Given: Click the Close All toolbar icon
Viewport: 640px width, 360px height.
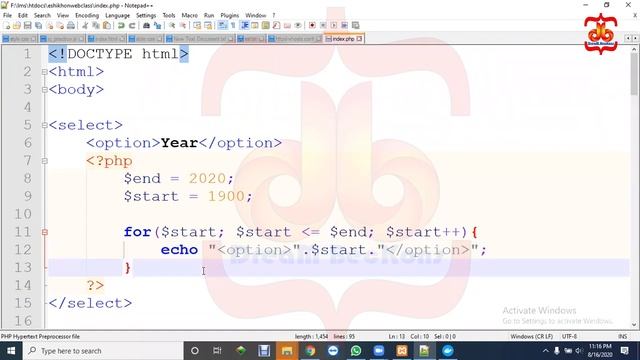Looking at the screenshot, I should point(60,25).
